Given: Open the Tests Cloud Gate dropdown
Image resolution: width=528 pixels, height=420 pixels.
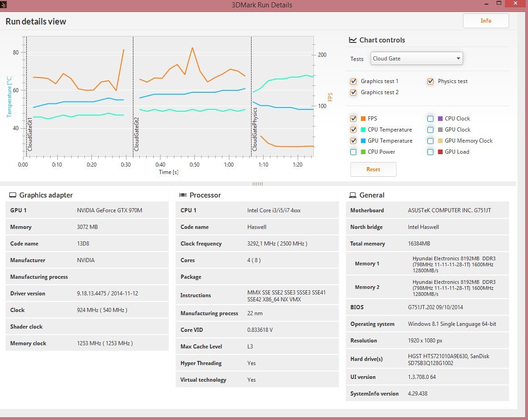Looking at the screenshot, I should 417,58.
